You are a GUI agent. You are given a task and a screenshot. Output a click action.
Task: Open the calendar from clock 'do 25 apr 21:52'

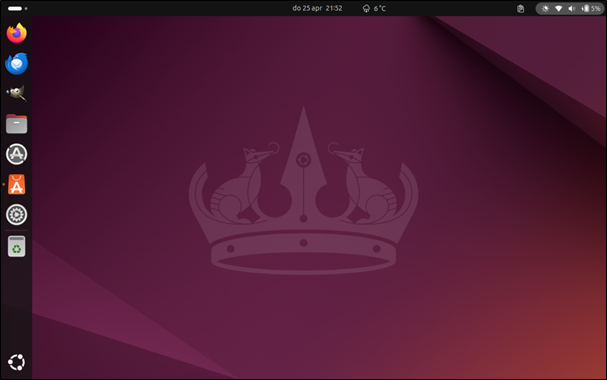pyautogui.click(x=317, y=8)
